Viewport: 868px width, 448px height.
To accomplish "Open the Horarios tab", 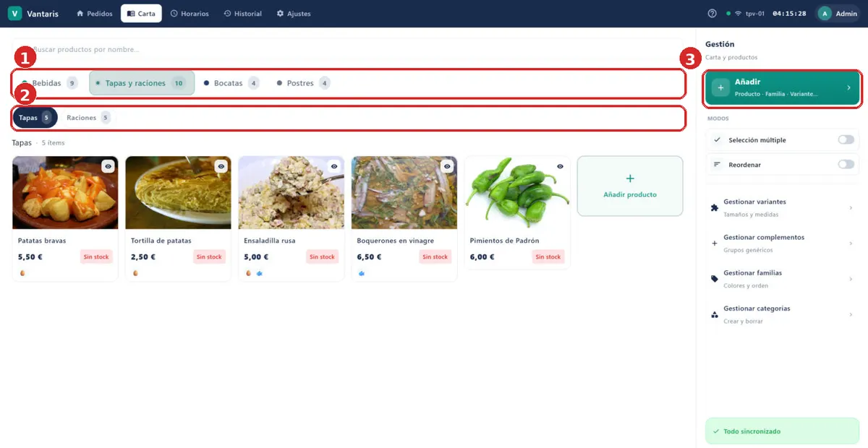I will click(x=190, y=14).
